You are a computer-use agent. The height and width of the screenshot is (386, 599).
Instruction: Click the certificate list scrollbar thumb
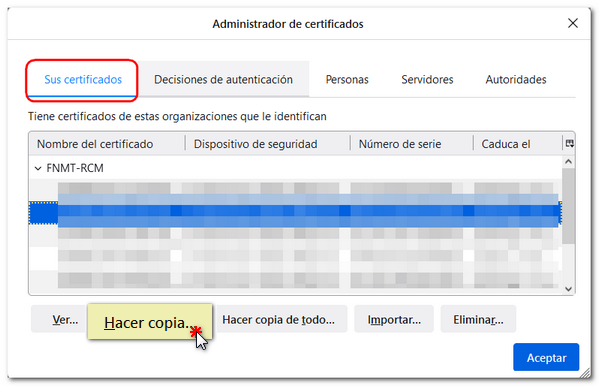(x=568, y=206)
